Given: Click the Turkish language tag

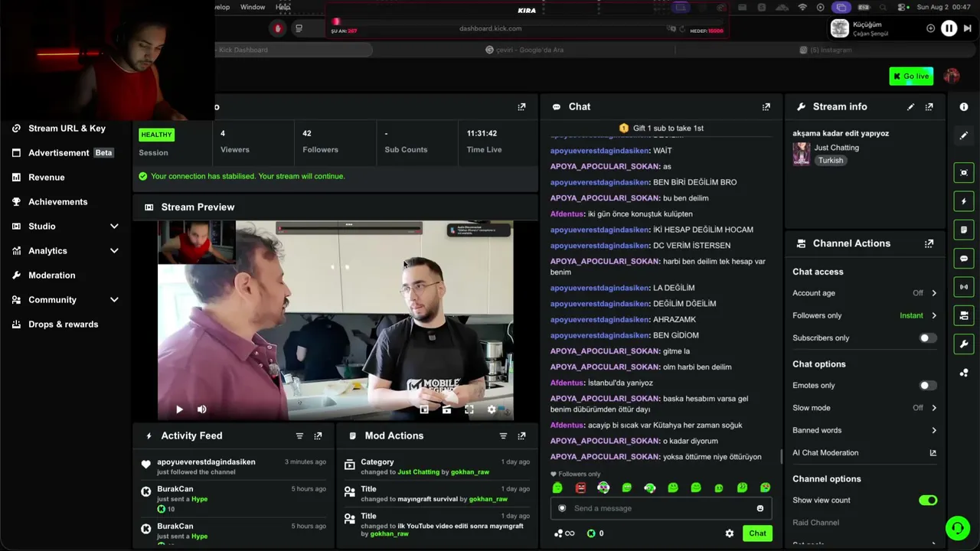Looking at the screenshot, I should pos(831,161).
